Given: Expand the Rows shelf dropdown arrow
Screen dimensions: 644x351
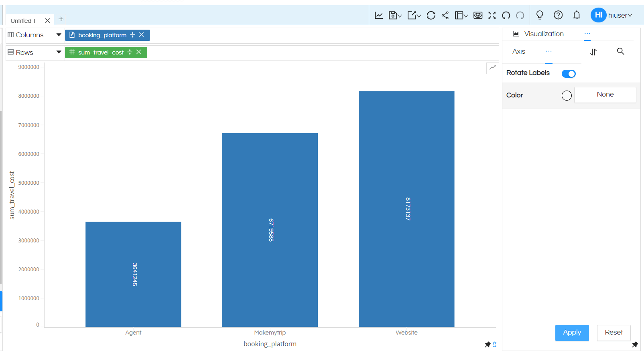Looking at the screenshot, I should pyautogui.click(x=59, y=52).
